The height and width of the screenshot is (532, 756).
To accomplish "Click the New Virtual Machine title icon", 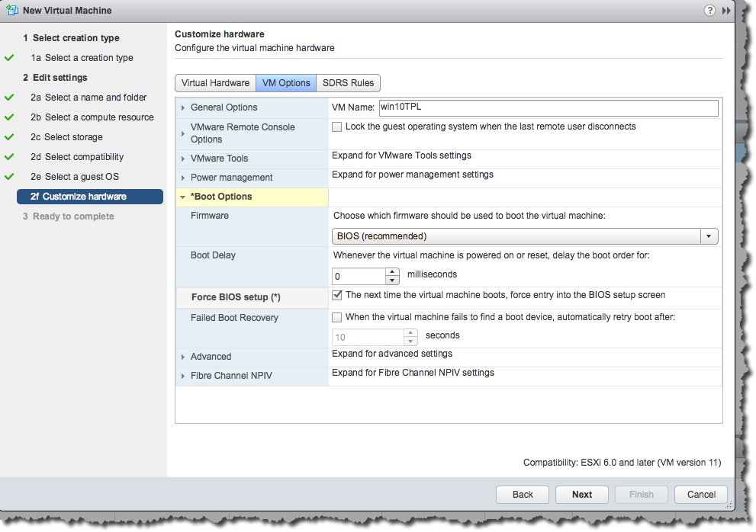I will point(11,11).
